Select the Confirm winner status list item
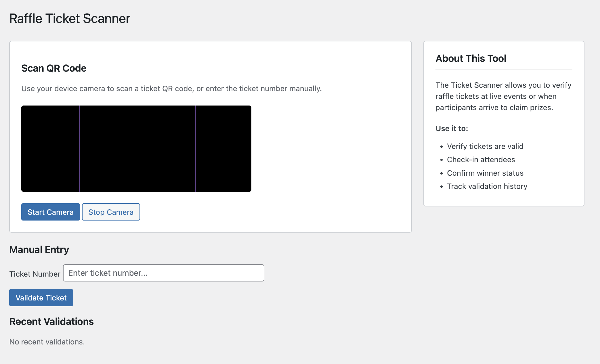The image size is (600, 364). [485, 173]
